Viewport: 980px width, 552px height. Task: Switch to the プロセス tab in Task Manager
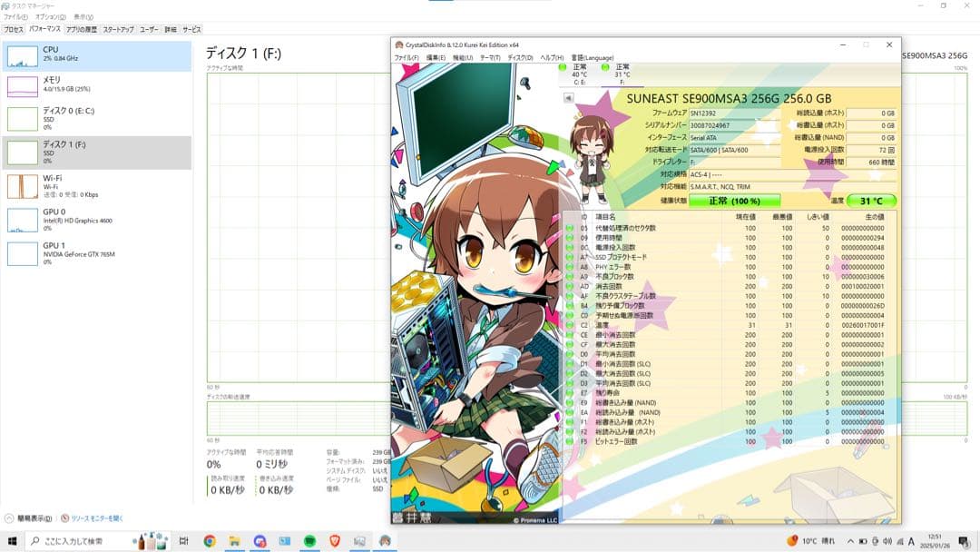click(x=15, y=28)
